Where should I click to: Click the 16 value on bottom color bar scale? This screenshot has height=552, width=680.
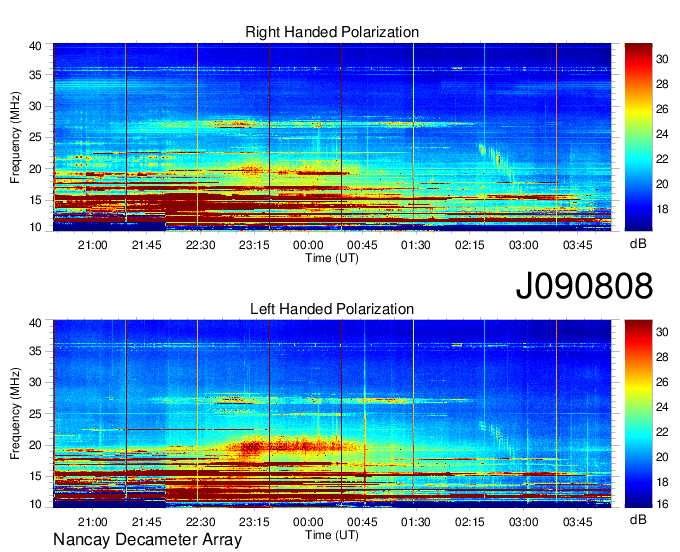tap(662, 504)
